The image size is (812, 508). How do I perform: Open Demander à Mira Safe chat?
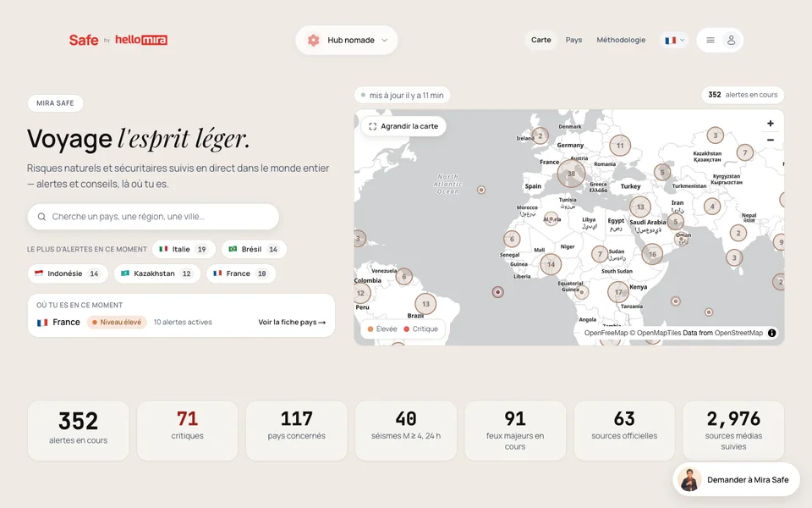click(x=737, y=479)
